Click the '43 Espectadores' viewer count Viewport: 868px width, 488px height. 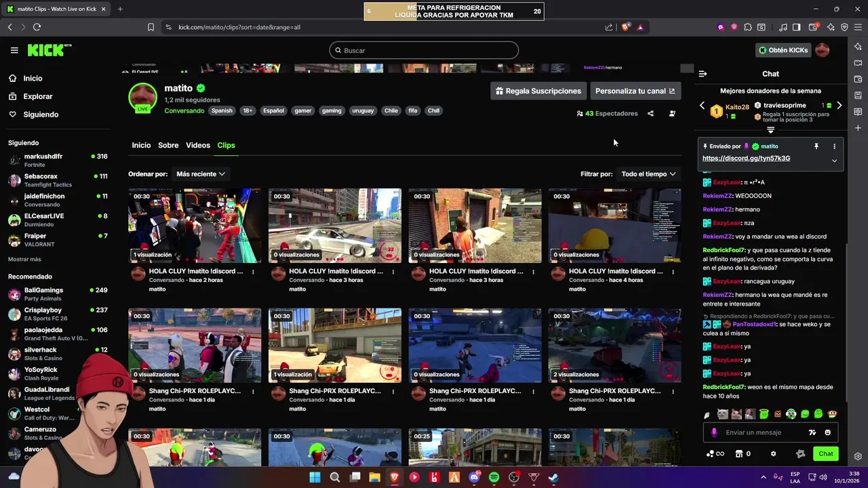pos(607,113)
